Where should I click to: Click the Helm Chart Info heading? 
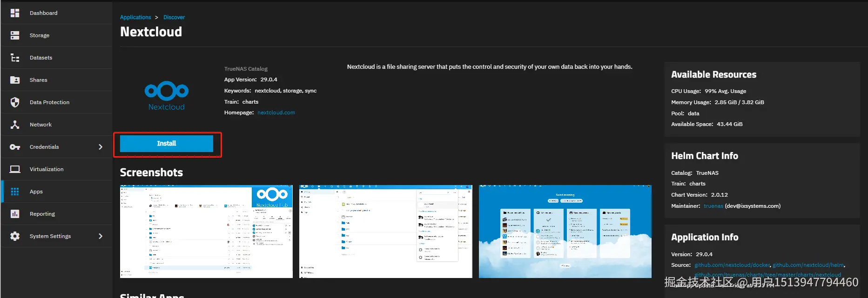pyautogui.click(x=705, y=156)
